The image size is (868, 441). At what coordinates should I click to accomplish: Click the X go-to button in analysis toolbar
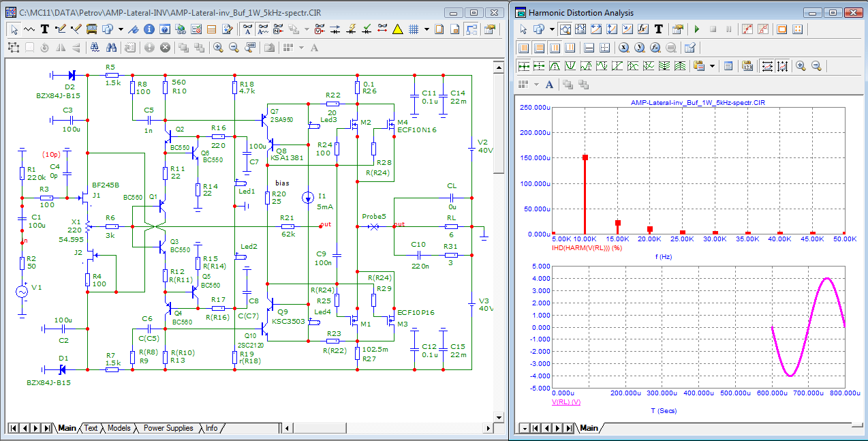624,47
